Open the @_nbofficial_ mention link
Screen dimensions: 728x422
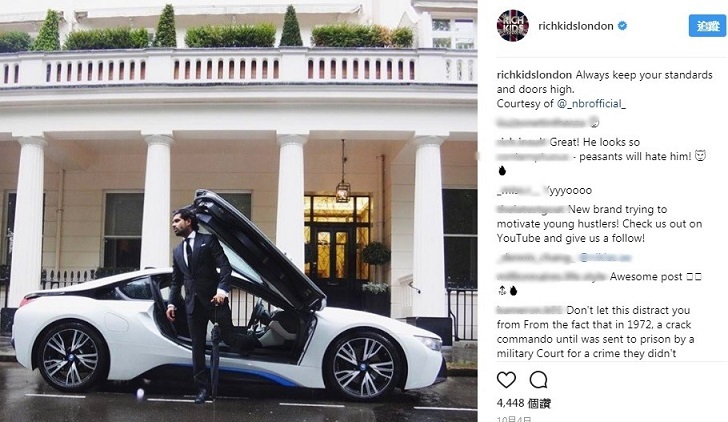click(591, 104)
